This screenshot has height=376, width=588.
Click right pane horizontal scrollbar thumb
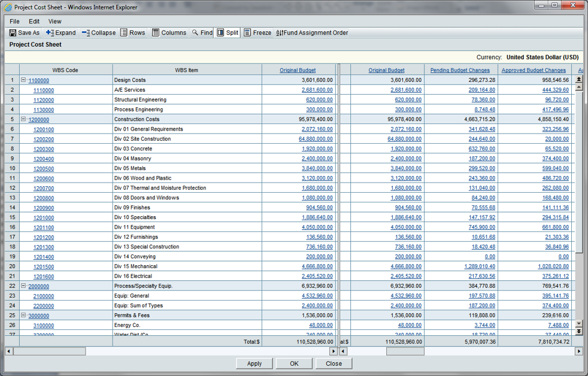(405, 351)
